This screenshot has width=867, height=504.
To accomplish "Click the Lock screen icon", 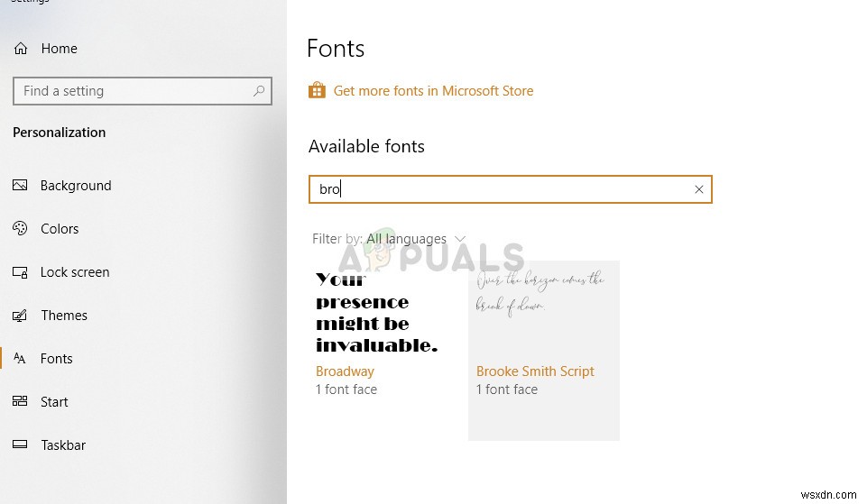I will coord(20,272).
